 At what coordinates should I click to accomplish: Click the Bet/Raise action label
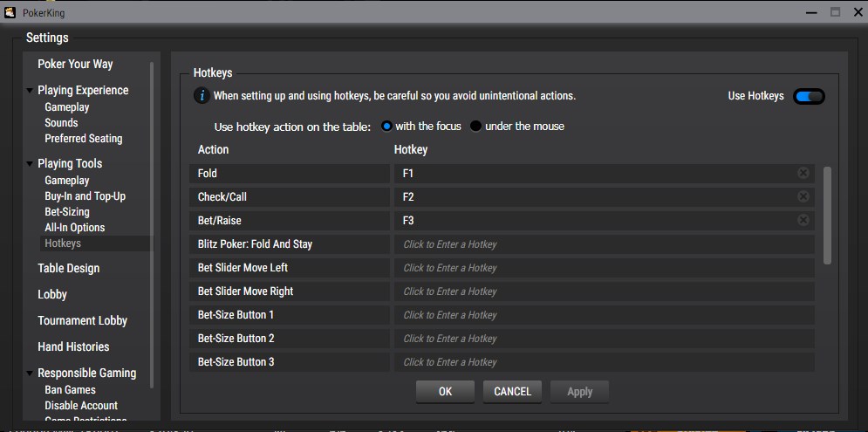tap(219, 221)
